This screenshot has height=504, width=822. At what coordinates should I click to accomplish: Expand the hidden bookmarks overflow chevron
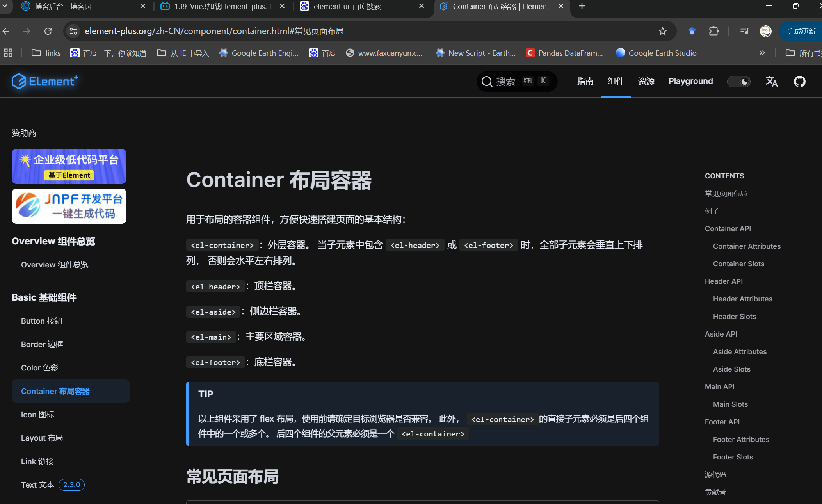[762, 53]
